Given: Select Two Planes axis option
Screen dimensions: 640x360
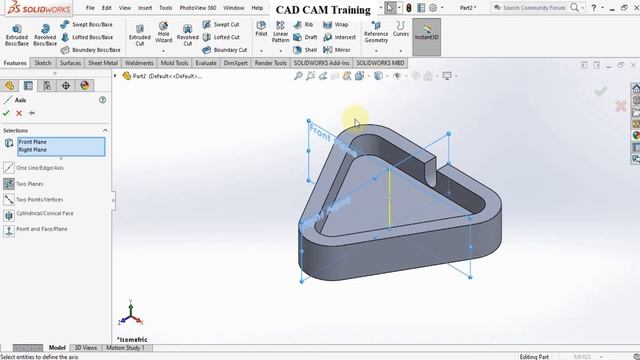Looking at the screenshot, I should click(23, 184).
